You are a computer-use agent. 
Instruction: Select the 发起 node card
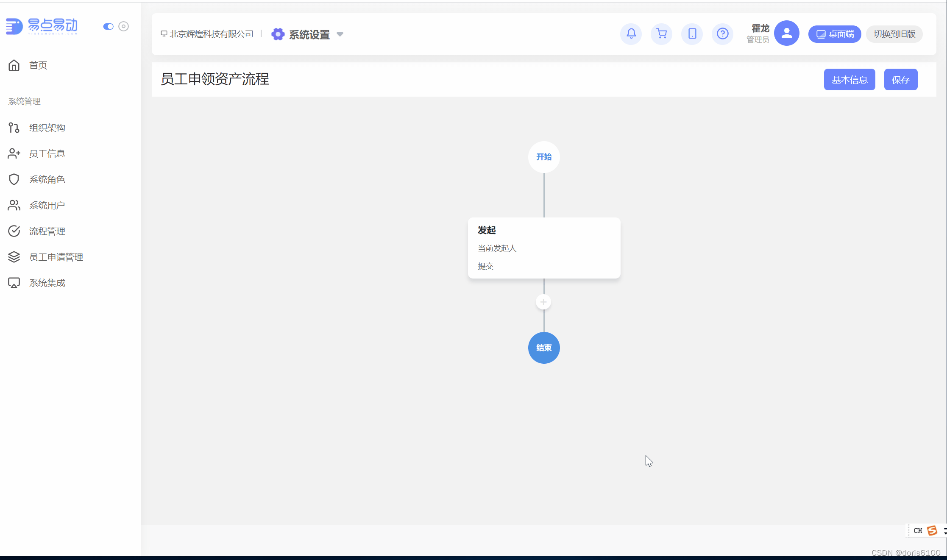tap(544, 248)
